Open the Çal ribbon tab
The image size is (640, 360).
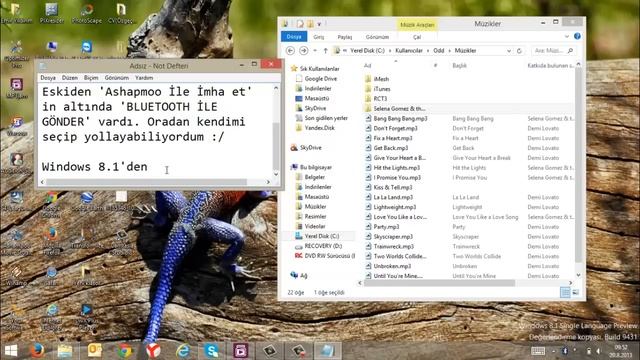(x=417, y=37)
